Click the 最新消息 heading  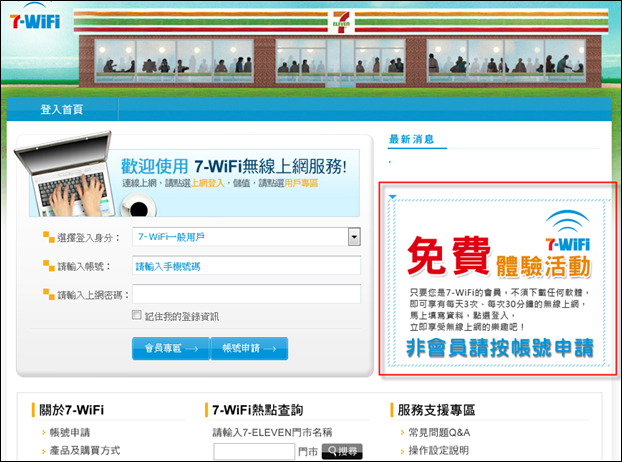[x=411, y=139]
